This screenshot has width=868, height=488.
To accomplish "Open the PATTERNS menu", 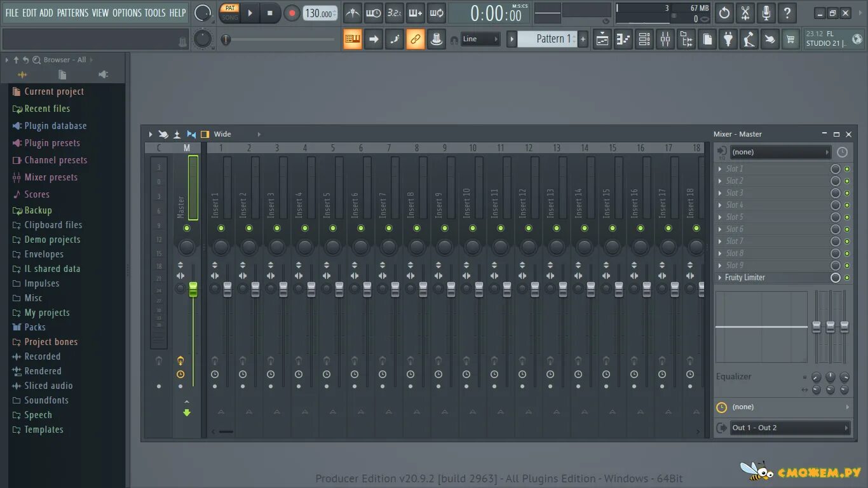I will pyautogui.click(x=72, y=13).
